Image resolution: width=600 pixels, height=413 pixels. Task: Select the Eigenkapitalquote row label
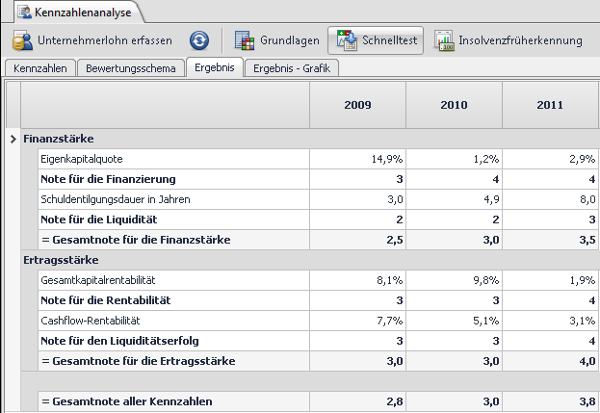[x=82, y=159]
